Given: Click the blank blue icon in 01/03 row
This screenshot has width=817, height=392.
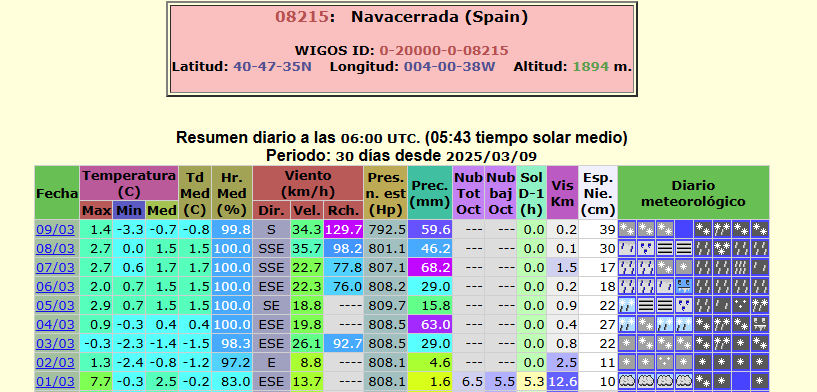Looking at the screenshot, I should [x=740, y=381].
